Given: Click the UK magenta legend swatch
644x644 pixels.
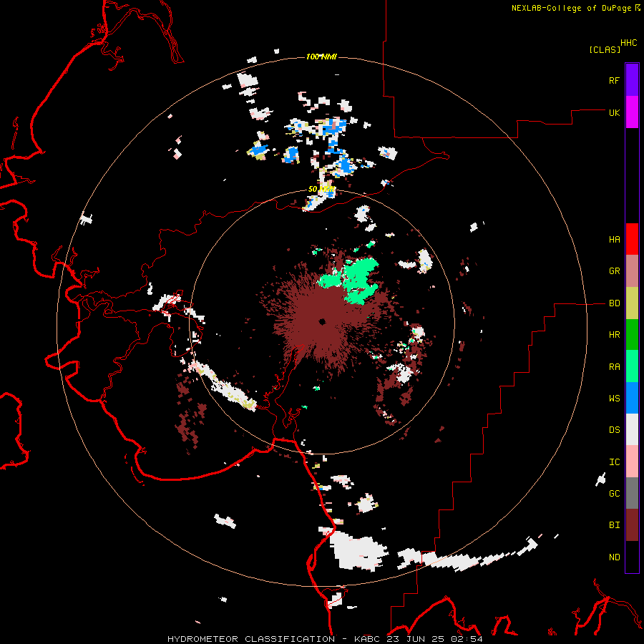Looking at the screenshot, I should click(x=632, y=112).
